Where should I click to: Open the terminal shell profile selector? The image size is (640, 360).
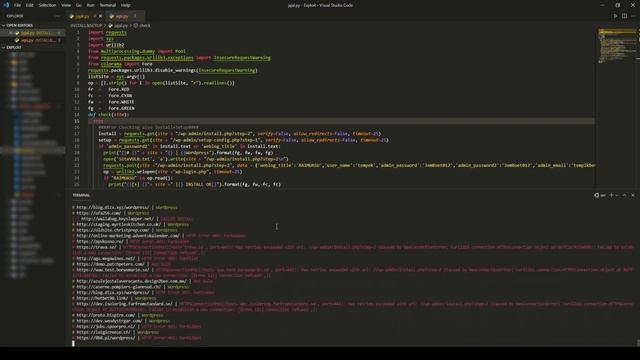point(600,196)
